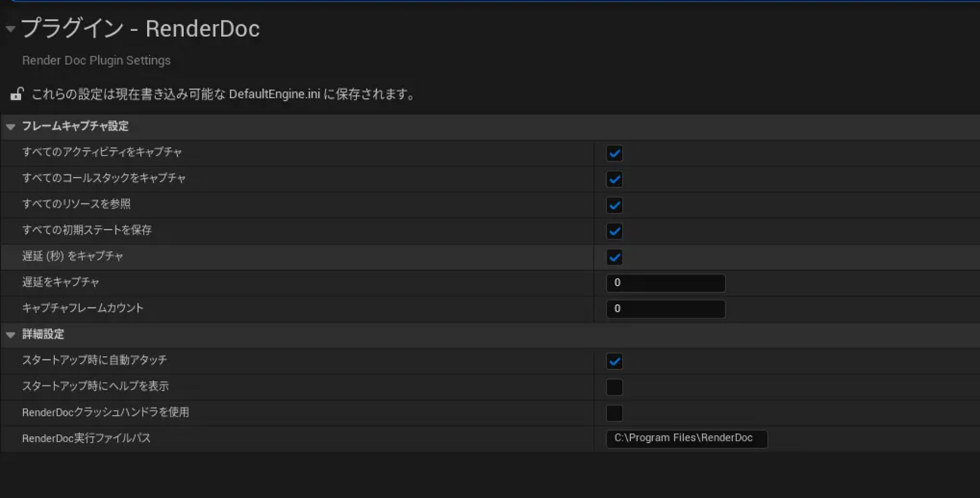Image resolution: width=980 pixels, height=498 pixels.
Task: Toggle 遅延 (秒) をキャプチャ off
Action: [614, 257]
